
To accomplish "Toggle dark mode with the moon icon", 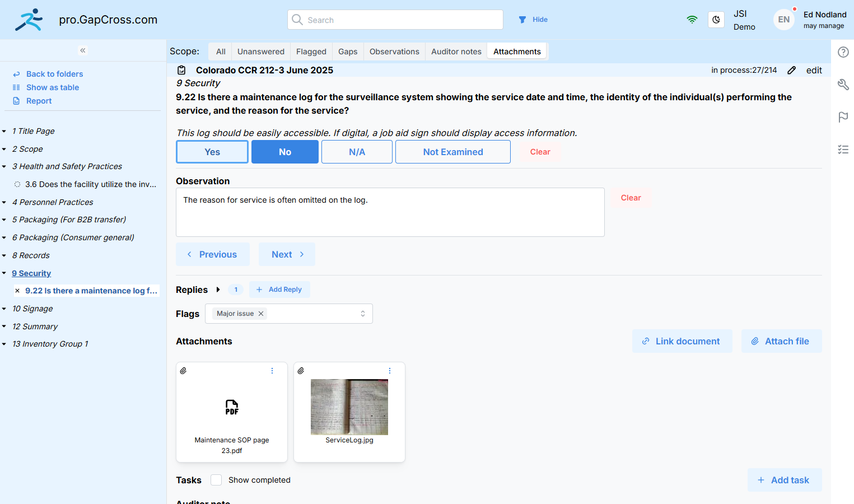I will click(716, 19).
